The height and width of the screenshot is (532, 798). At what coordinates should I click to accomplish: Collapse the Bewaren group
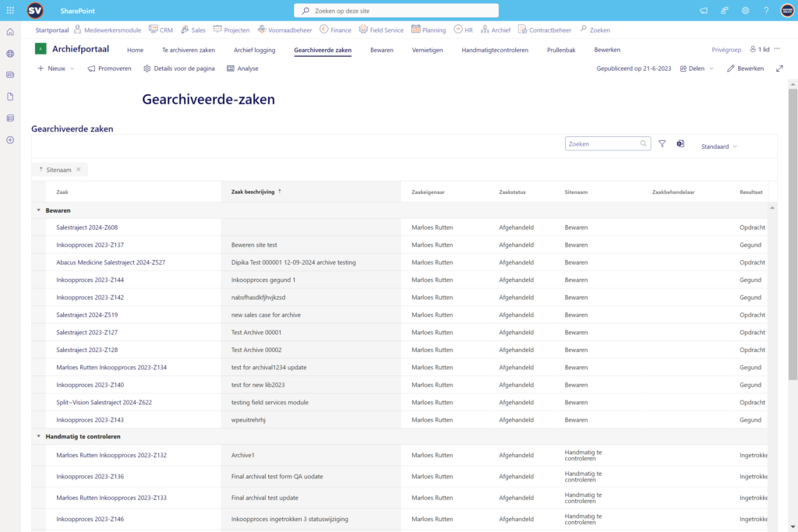39,210
